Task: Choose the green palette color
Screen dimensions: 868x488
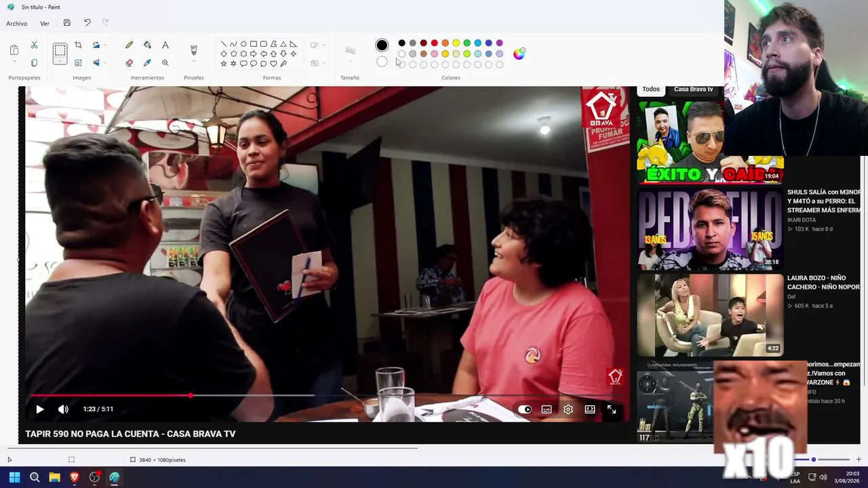Action: 467,43
